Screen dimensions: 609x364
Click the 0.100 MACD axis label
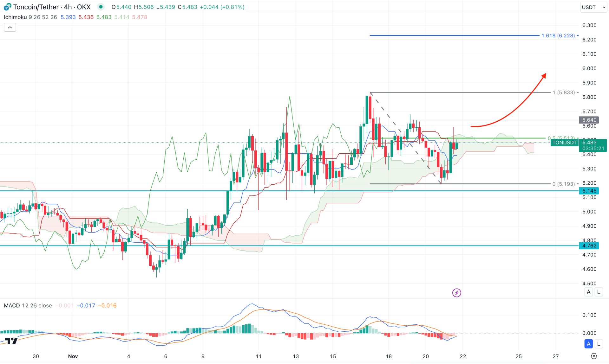tap(589, 315)
